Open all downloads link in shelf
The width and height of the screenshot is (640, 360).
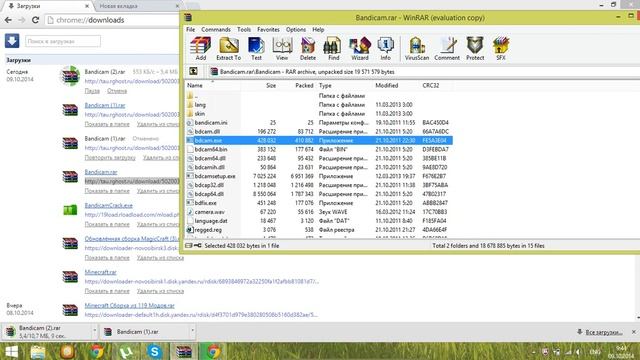[x=604, y=332]
